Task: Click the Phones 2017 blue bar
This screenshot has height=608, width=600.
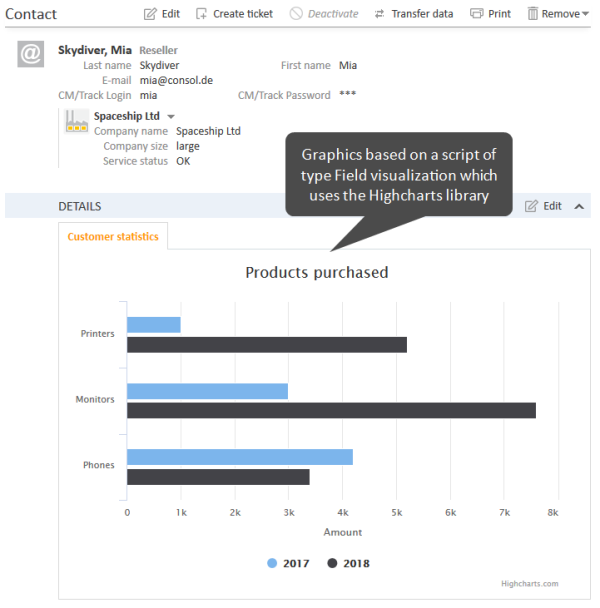Action: [x=240, y=457]
